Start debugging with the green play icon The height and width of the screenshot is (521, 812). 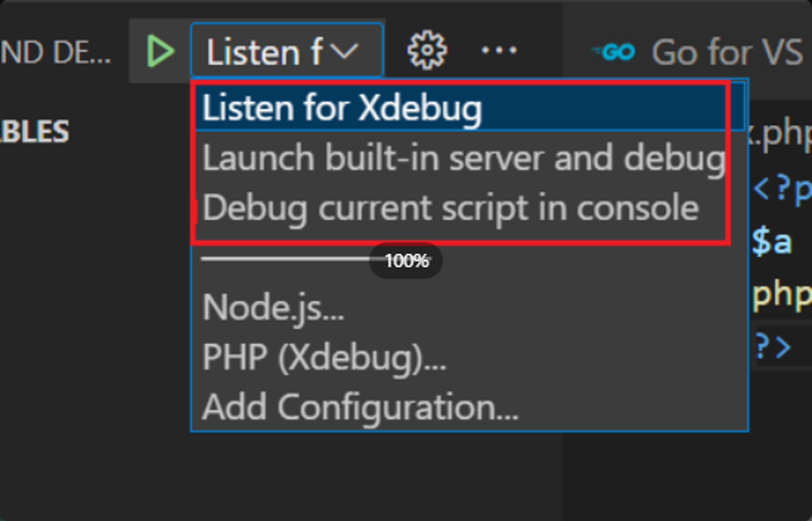(160, 51)
